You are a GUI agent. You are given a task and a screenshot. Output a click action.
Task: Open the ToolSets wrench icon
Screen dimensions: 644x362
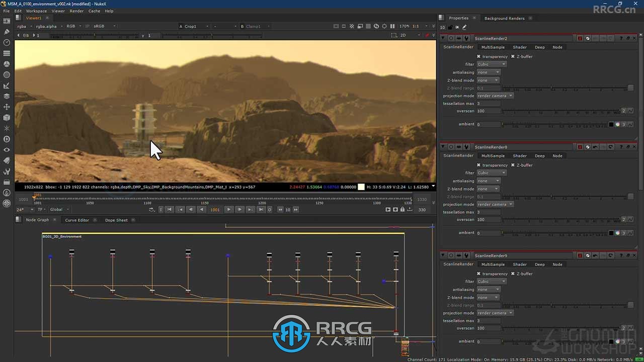(x=7, y=171)
